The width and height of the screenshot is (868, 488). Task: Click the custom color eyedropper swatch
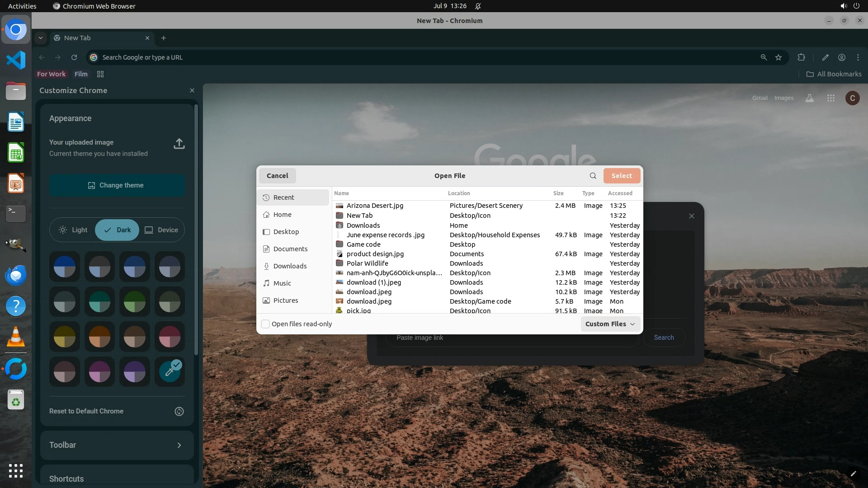click(x=170, y=371)
